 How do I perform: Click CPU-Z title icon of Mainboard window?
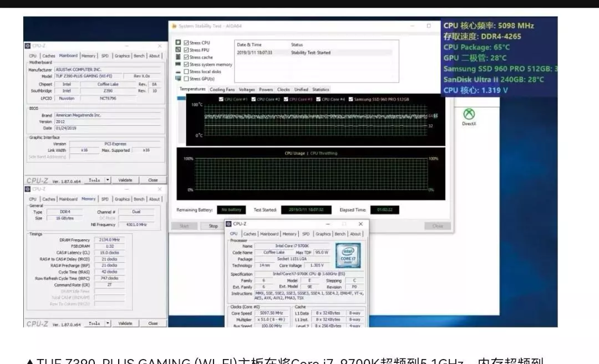[28, 46]
